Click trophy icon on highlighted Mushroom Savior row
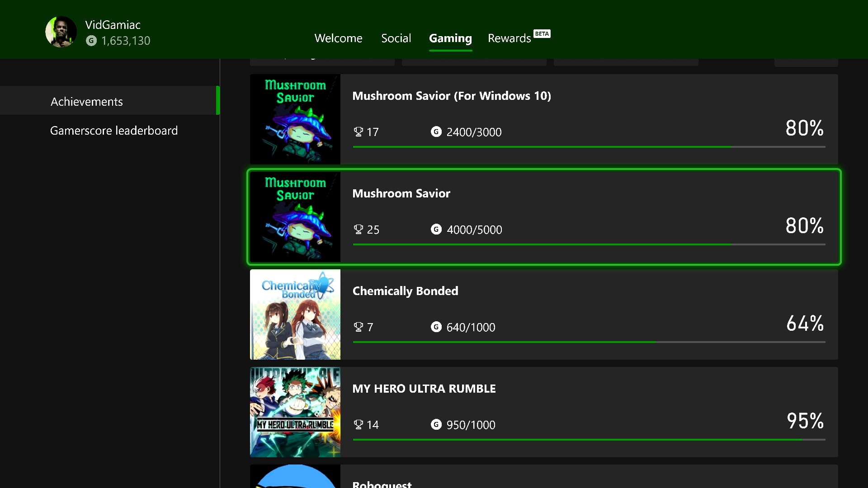Image resolution: width=868 pixels, height=488 pixels. click(x=358, y=230)
